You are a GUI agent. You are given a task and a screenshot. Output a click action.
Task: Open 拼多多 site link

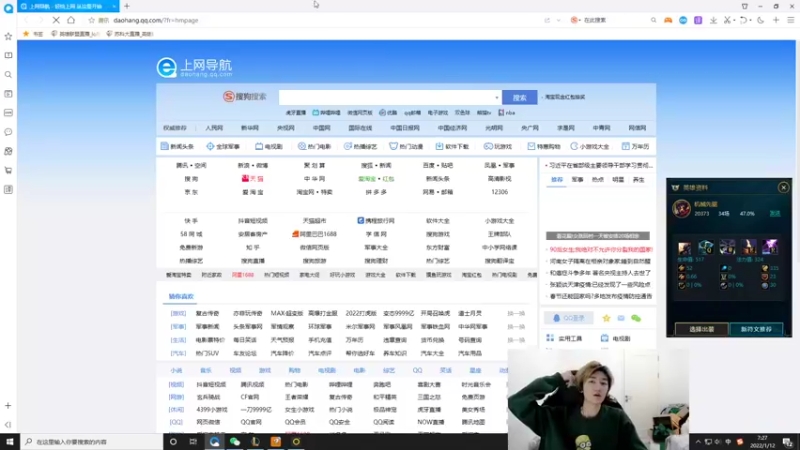click(x=376, y=192)
